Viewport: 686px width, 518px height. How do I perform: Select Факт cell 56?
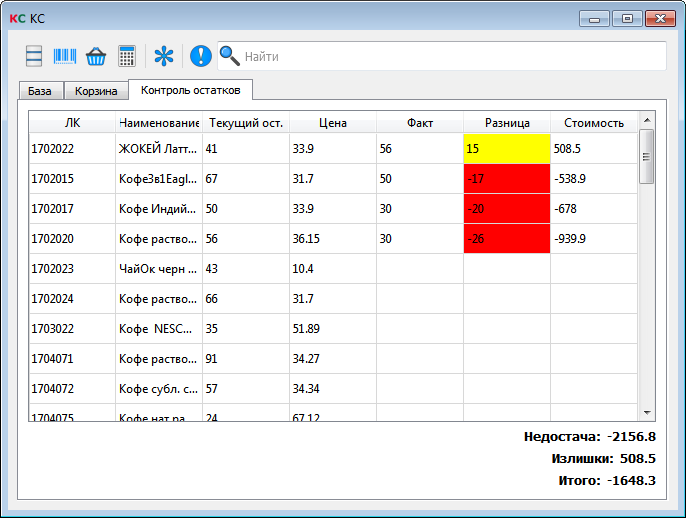pyautogui.click(x=420, y=149)
